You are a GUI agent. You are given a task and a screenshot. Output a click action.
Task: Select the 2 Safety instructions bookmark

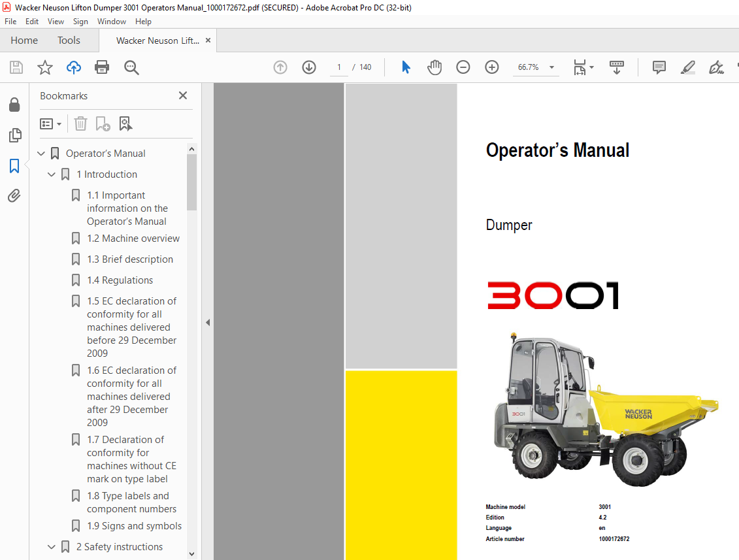pyautogui.click(x=120, y=547)
